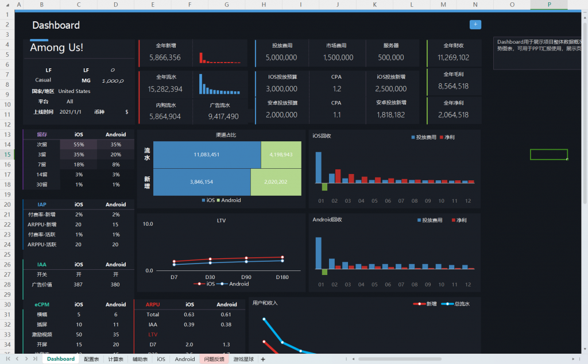Screen dimensions: 588x364
Task: Click the 激励视频 iOS eCPM value 50
Action: pos(79,334)
